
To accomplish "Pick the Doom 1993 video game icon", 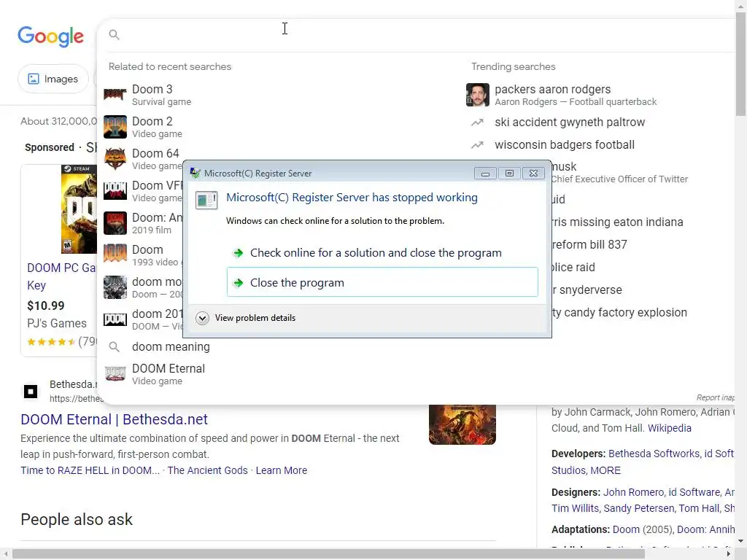I will 115,254.
